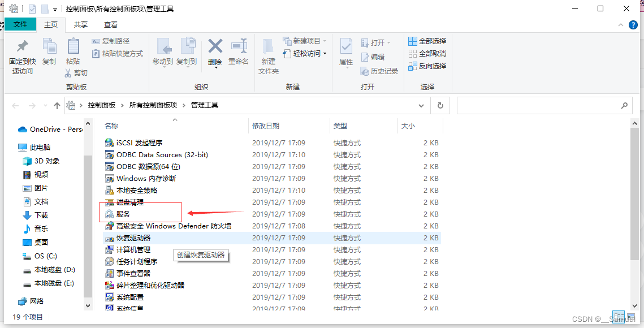Image resolution: width=644 pixels, height=328 pixels.
Task: Switch to the View tab
Action: tap(110, 25)
